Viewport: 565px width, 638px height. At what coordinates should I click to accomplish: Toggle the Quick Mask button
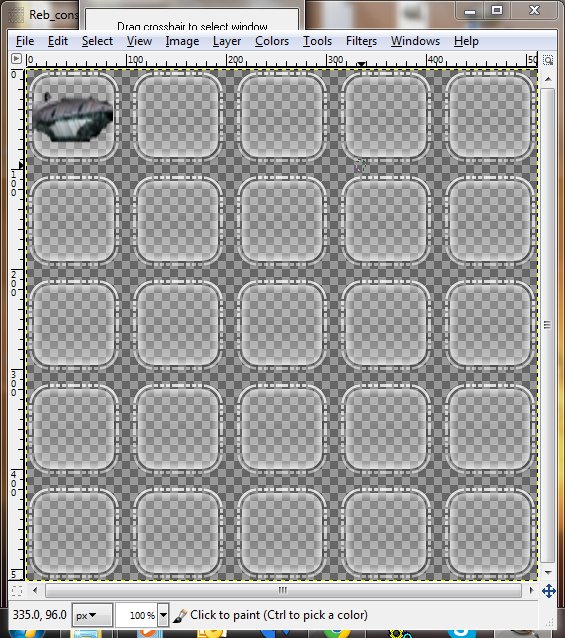[17, 590]
